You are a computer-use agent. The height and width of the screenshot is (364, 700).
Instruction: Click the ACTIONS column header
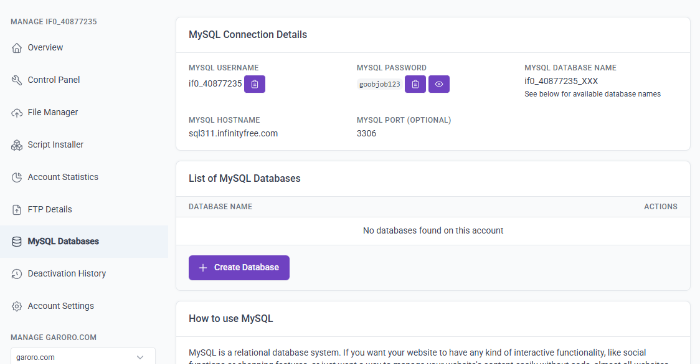click(660, 206)
